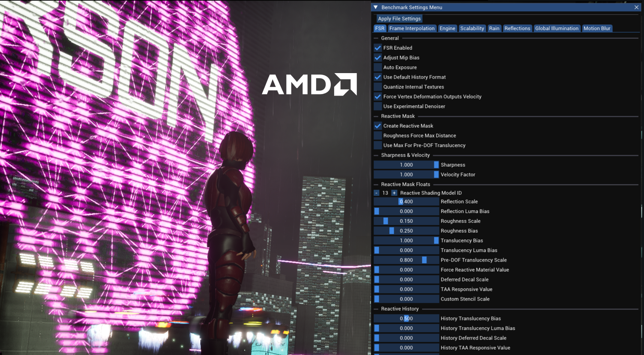Click the Sharpness slider
The width and height of the screenshot is (644, 355).
[x=406, y=165]
